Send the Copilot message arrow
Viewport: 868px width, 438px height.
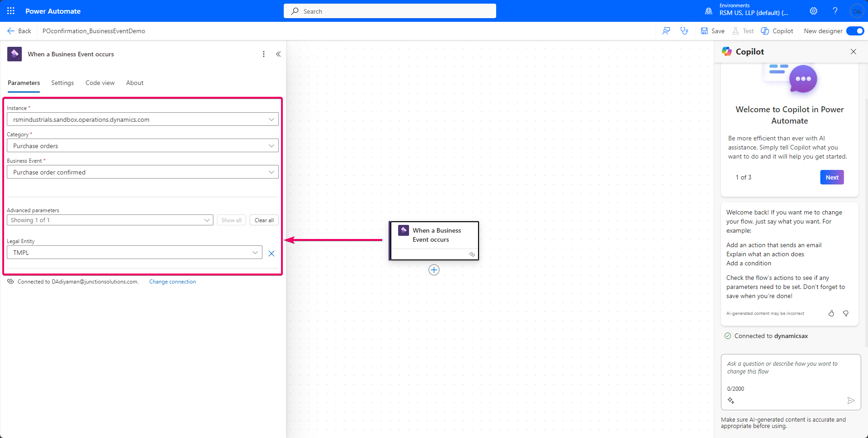851,400
